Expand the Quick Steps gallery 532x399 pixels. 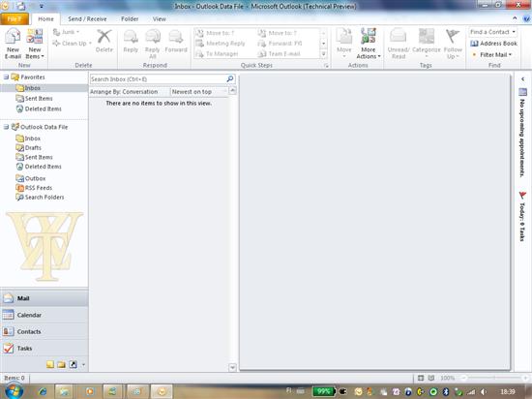click(324, 53)
